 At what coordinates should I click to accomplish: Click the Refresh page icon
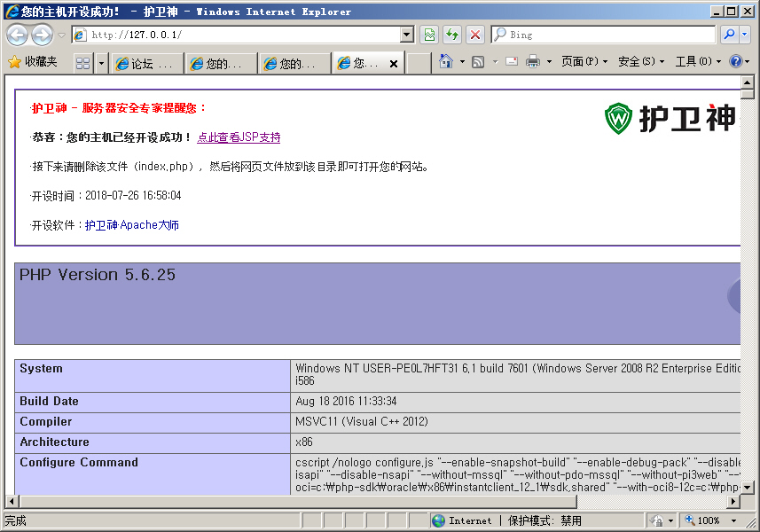point(452,35)
